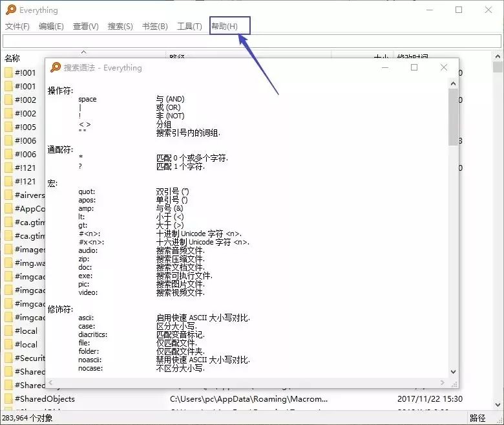Select the #SharedObjects folder icon

click(8, 399)
